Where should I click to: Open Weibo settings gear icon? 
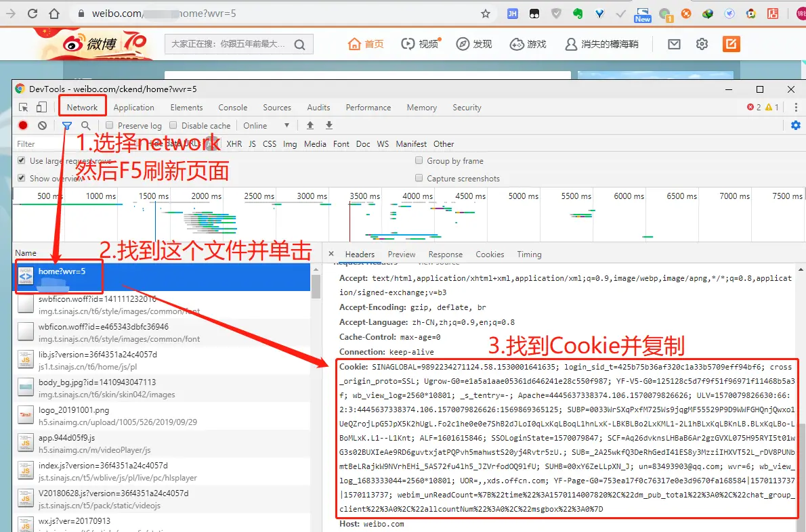point(702,44)
